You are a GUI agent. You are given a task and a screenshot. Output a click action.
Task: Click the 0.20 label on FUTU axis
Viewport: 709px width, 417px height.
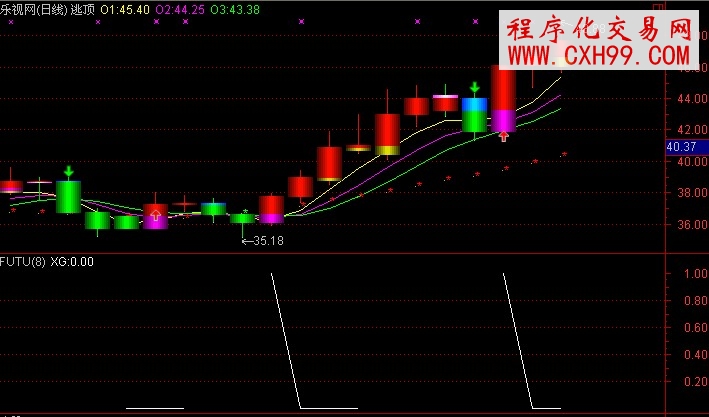pos(688,382)
